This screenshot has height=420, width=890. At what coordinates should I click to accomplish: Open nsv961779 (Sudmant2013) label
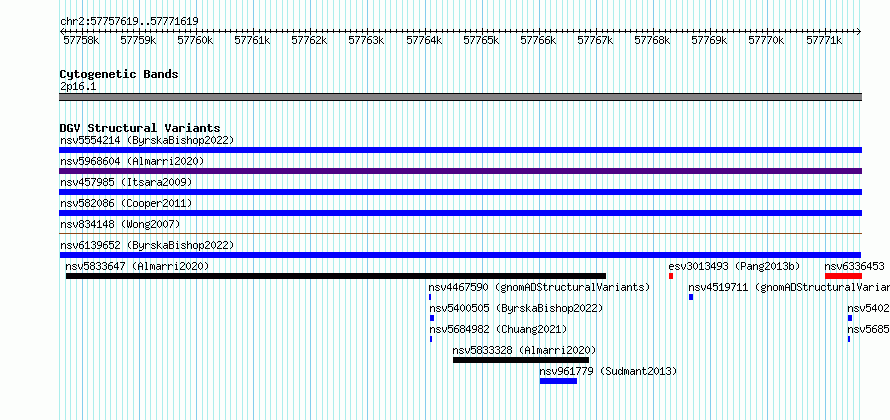(x=608, y=371)
